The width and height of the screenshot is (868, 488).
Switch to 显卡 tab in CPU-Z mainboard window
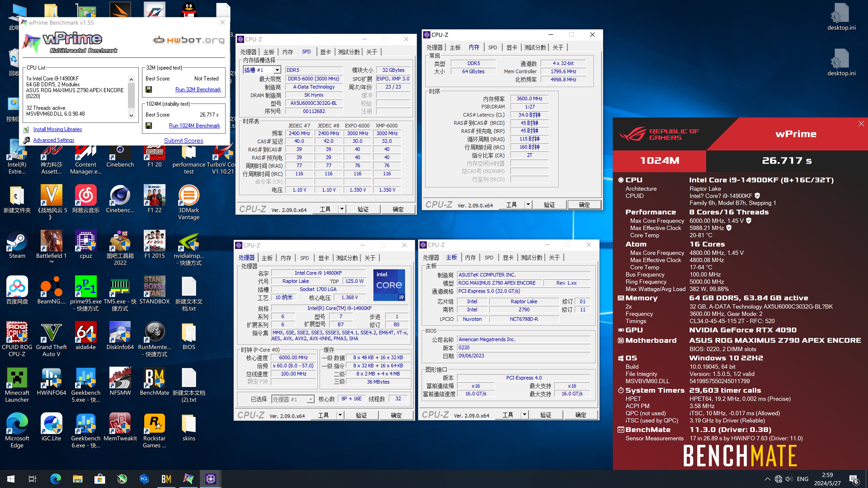[508, 258]
